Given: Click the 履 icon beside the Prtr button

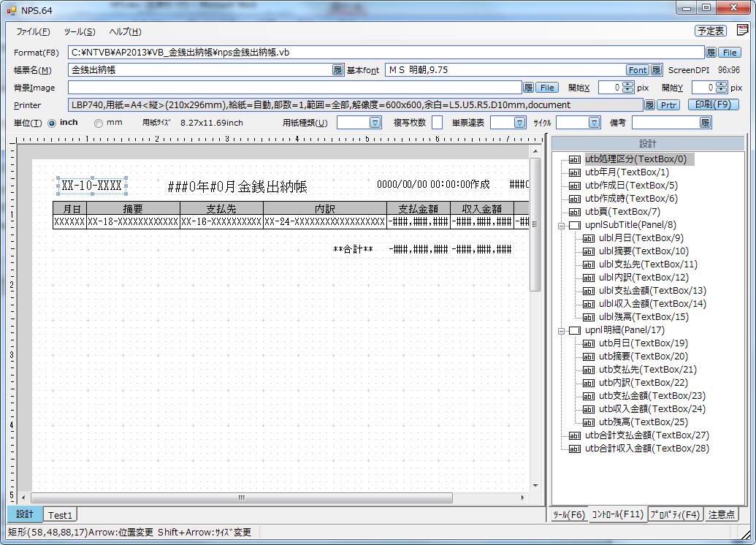Looking at the screenshot, I should 649,105.
